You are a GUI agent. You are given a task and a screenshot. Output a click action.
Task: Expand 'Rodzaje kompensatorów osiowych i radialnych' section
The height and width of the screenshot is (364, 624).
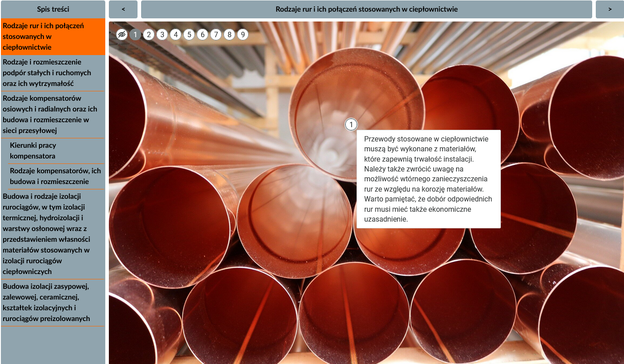53,115
